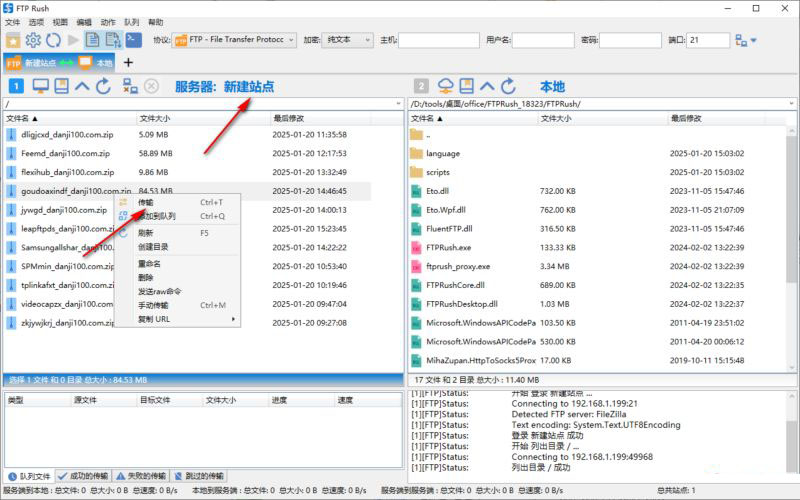Open dropdown arrow next to quick connect
This screenshot has height=500, width=800.
click(754, 40)
